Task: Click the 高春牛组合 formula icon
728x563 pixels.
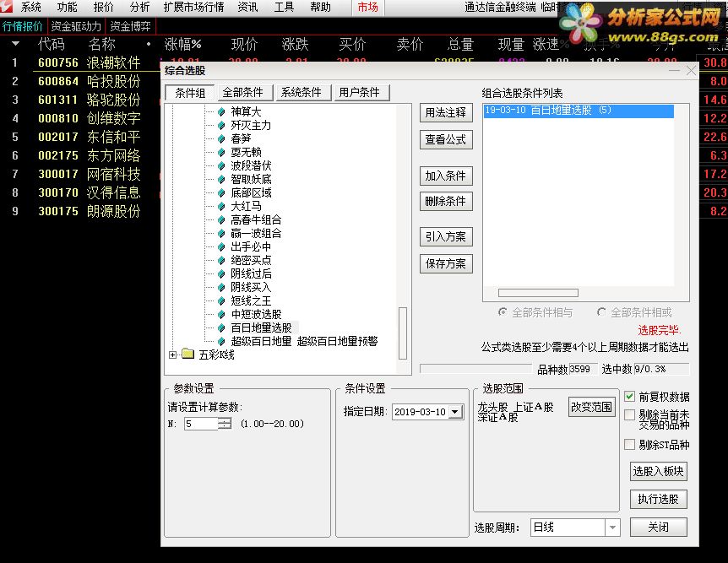Action: (x=221, y=219)
